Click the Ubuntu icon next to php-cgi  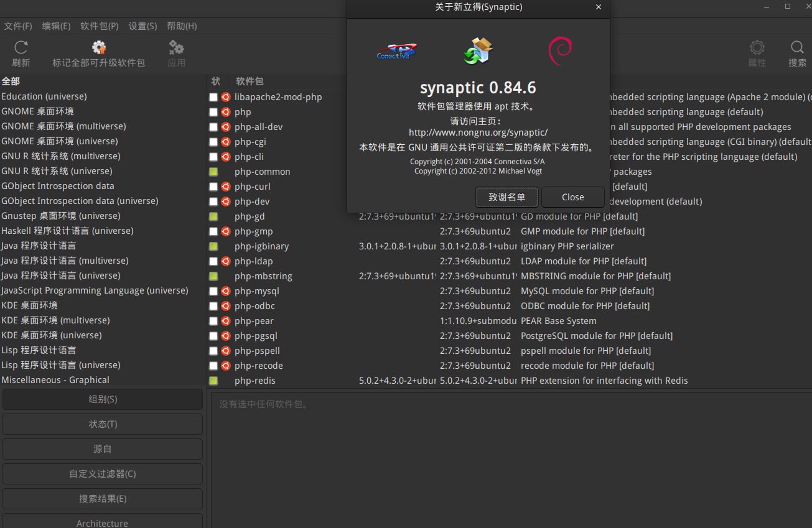(226, 142)
